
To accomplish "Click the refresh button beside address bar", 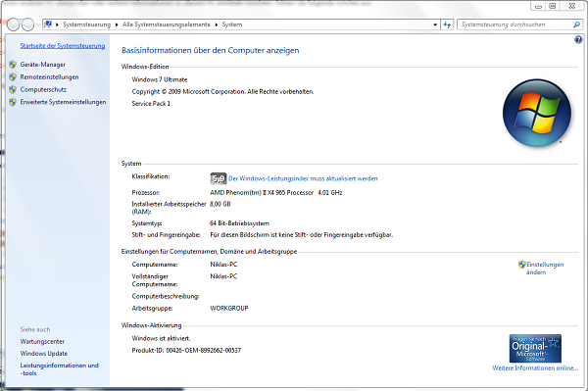I will 447,24.
